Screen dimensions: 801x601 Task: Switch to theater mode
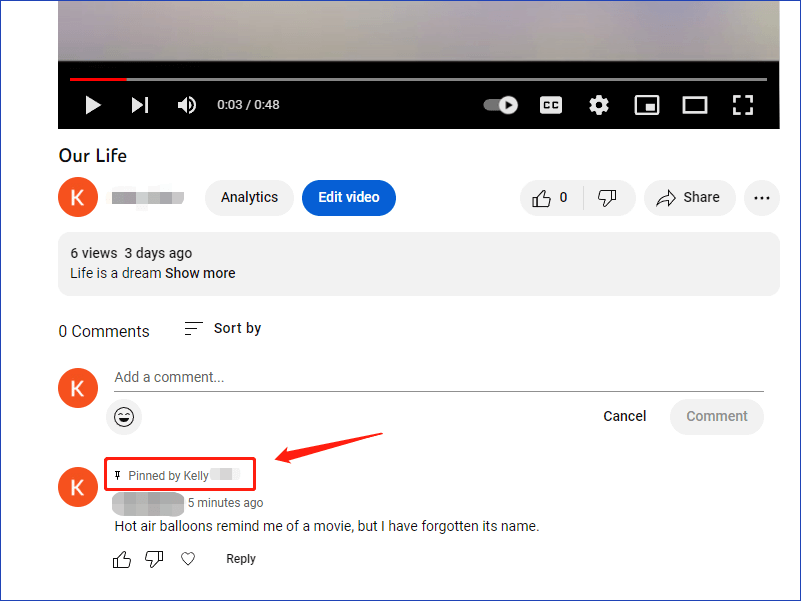pyautogui.click(x=694, y=104)
